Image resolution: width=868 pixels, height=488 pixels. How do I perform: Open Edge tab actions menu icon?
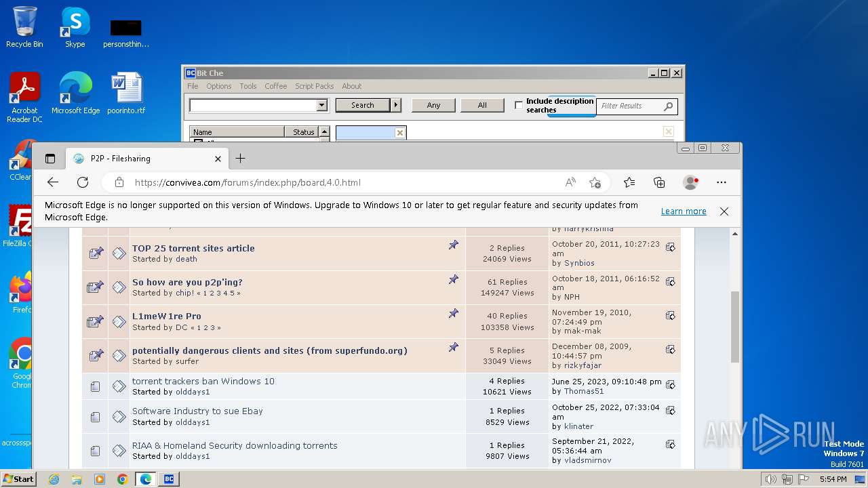pos(50,159)
